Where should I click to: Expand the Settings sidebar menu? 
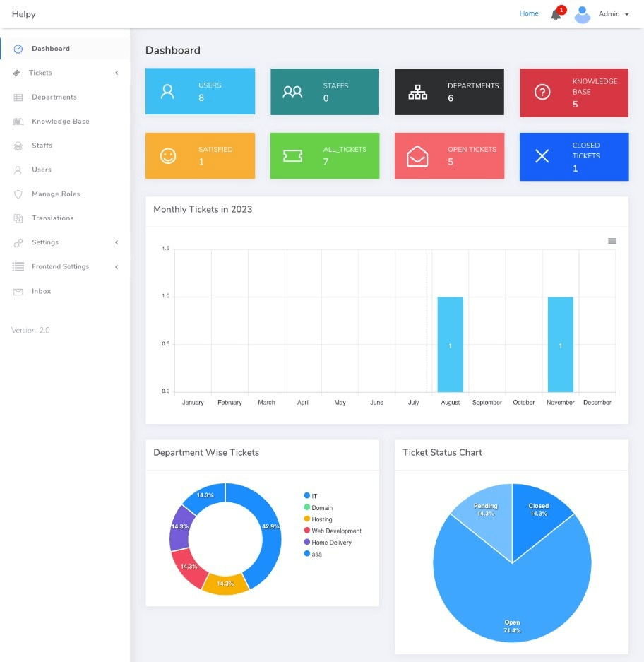(x=44, y=242)
